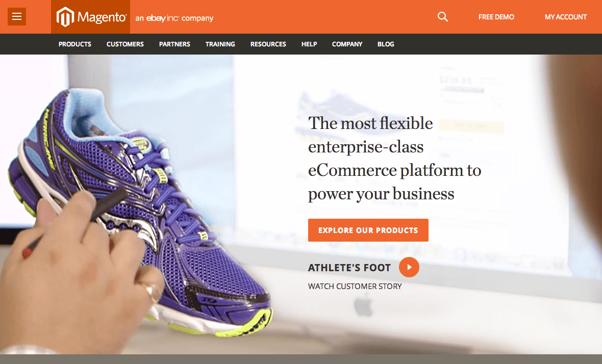Open the Products menu
Screen dimensions: 602x364
click(75, 44)
